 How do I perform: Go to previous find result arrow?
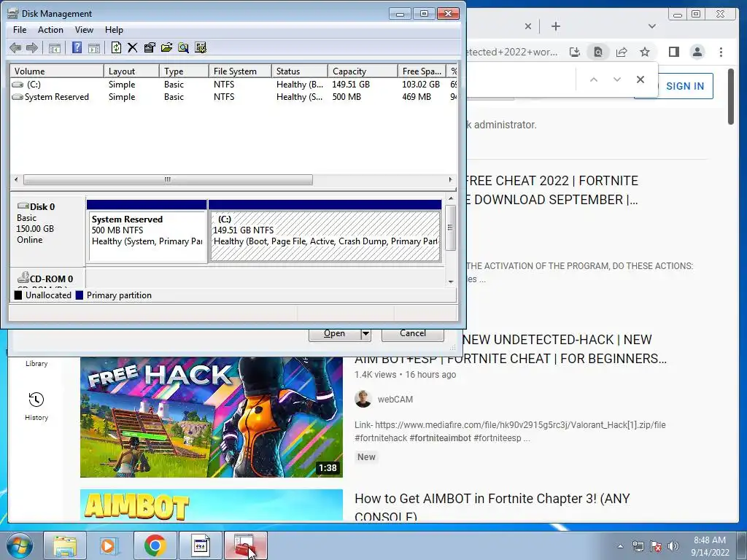[594, 79]
